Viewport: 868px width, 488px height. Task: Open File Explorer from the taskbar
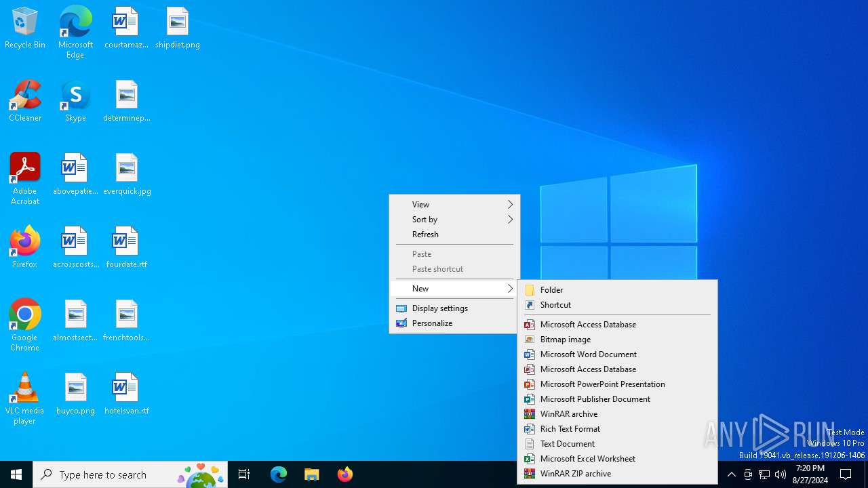(312, 474)
